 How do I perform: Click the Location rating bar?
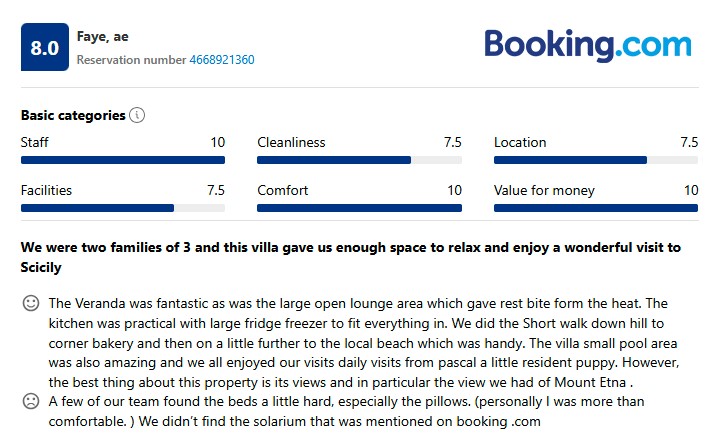pyautogui.click(x=596, y=160)
